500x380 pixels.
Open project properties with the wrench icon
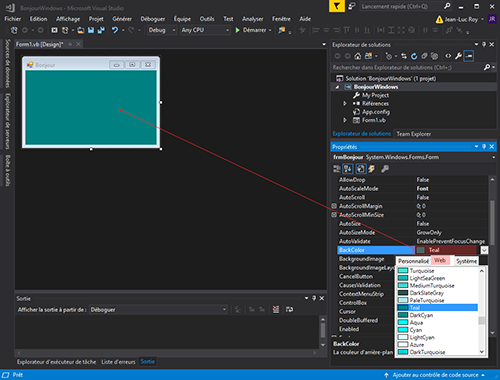click(x=458, y=56)
